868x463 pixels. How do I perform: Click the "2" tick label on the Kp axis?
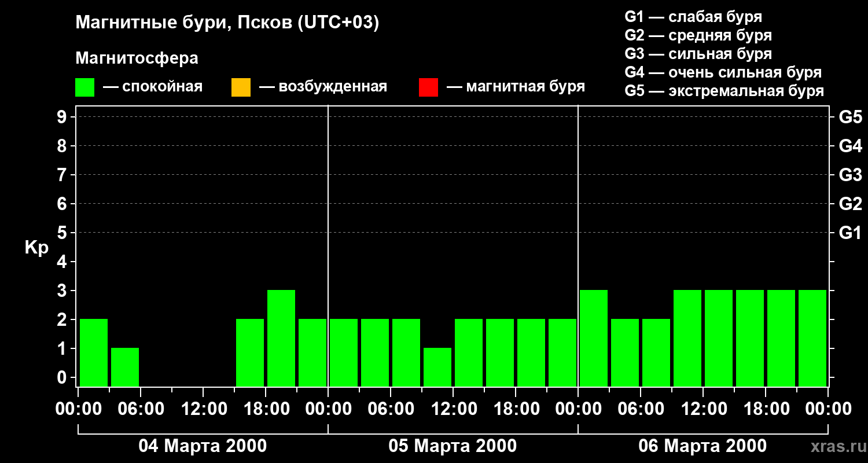pos(63,319)
